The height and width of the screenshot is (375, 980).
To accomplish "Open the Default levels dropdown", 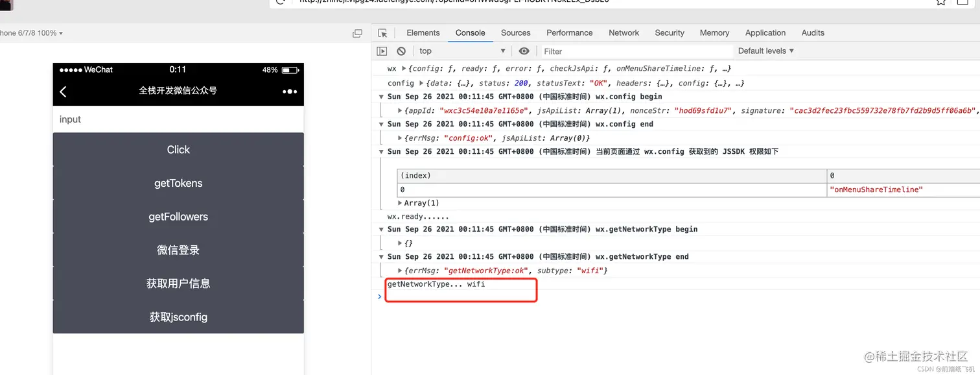I will click(766, 51).
